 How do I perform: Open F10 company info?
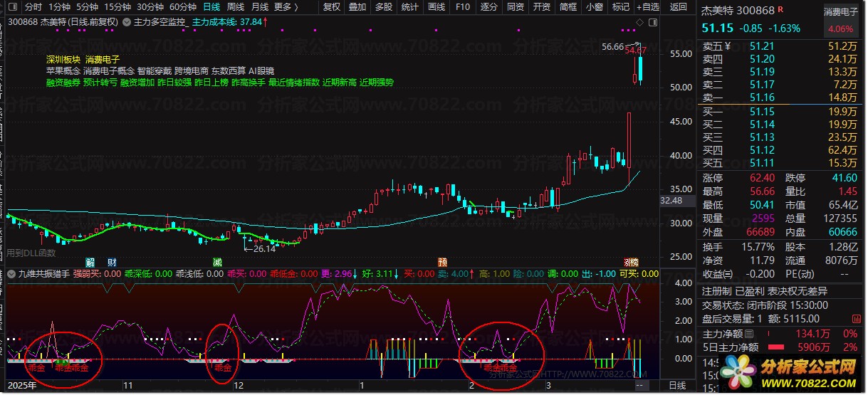(x=462, y=7)
